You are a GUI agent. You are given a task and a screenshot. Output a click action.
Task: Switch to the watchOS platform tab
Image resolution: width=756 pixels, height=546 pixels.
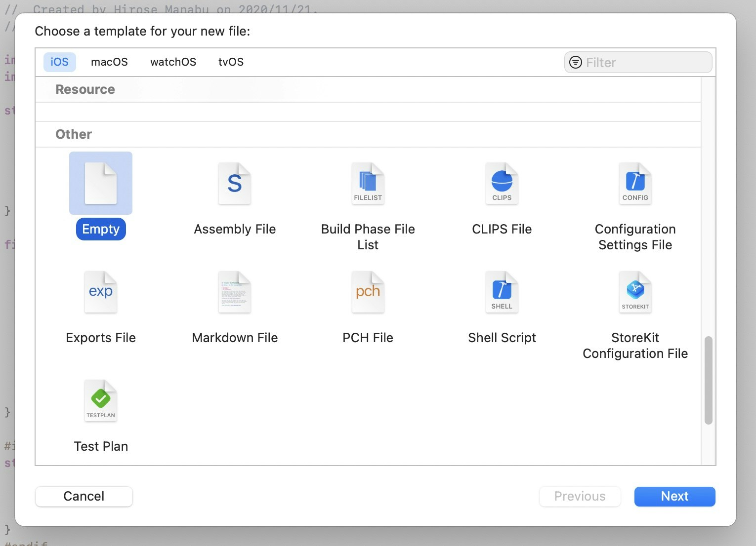173,62
